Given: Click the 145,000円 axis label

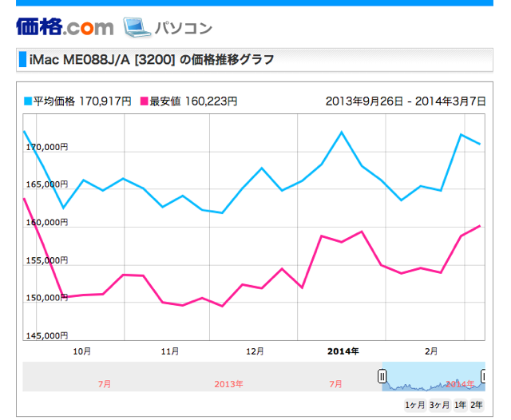Looking at the screenshot, I should click(x=47, y=335).
